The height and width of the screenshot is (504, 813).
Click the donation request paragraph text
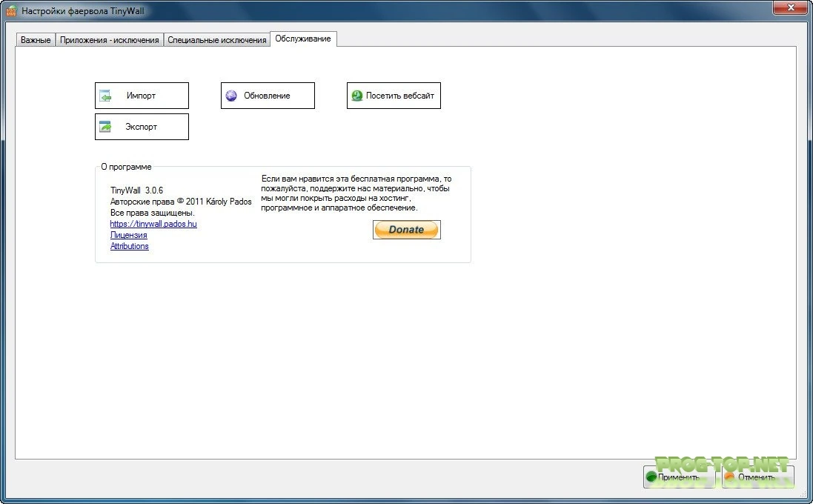356,193
